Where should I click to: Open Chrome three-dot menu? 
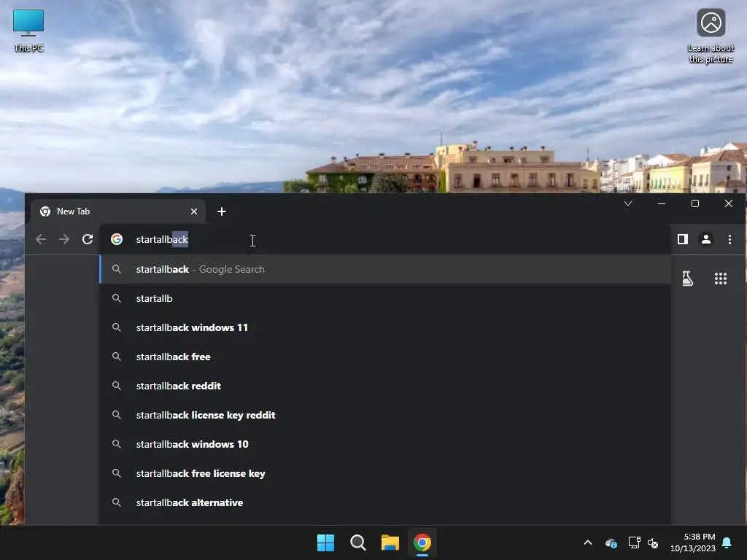tap(729, 239)
